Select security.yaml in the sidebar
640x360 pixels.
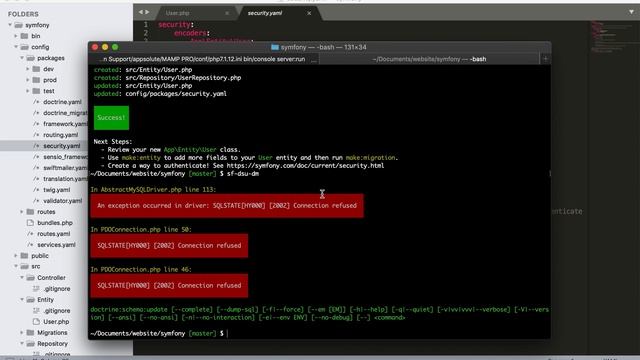(x=62, y=146)
